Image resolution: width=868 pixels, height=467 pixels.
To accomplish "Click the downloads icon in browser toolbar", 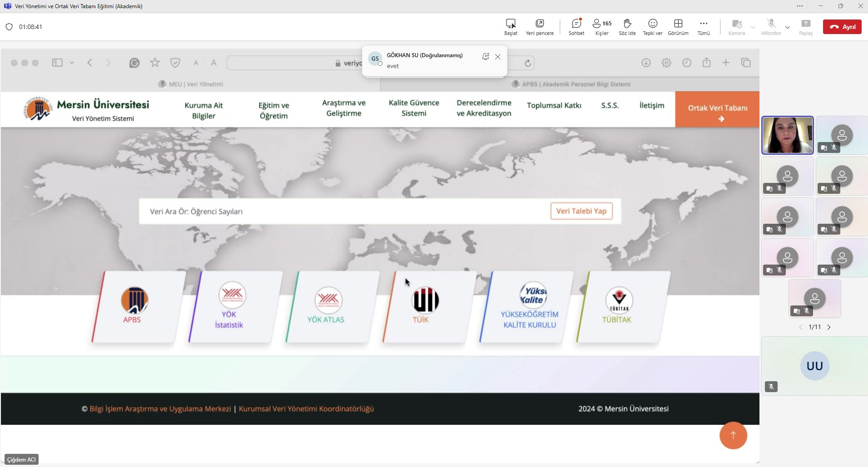I will [x=646, y=63].
